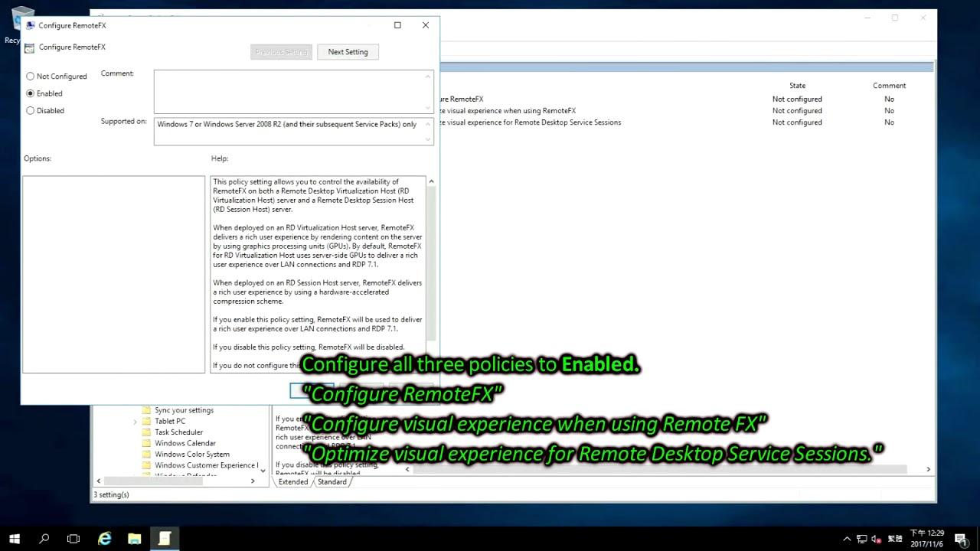Open the Windows Start menu

[x=14, y=539]
